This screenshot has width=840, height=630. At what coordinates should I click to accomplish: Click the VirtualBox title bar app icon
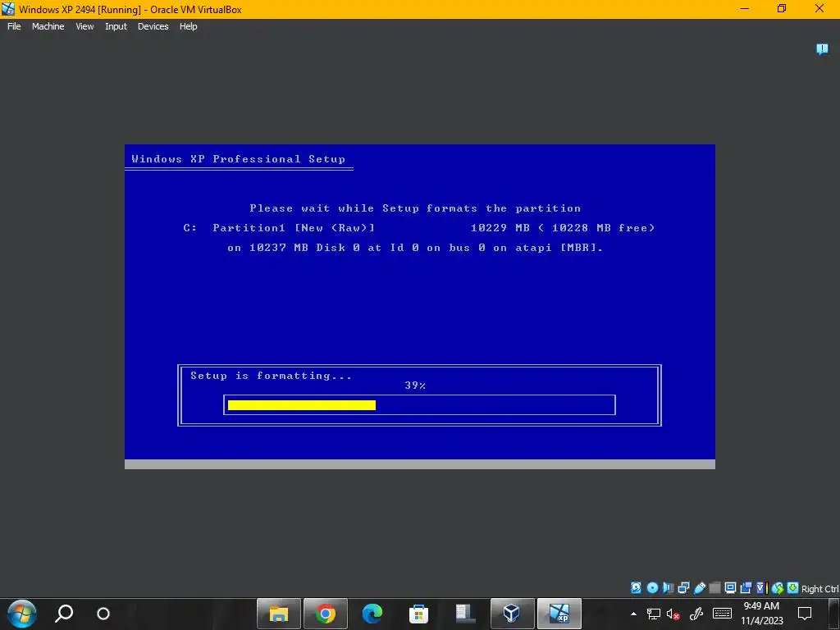[x=8, y=9]
